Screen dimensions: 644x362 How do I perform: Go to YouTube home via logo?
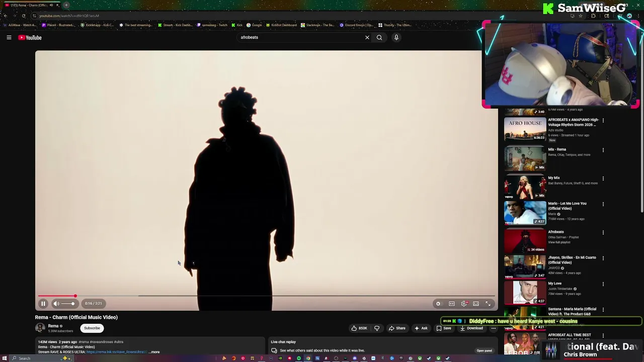[30, 37]
